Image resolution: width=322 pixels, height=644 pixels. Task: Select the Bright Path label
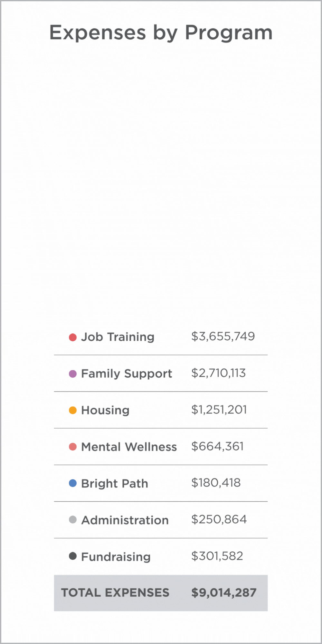(115, 484)
